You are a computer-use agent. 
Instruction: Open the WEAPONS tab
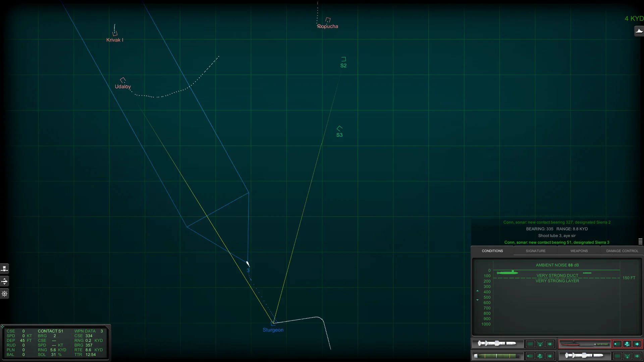(x=579, y=251)
